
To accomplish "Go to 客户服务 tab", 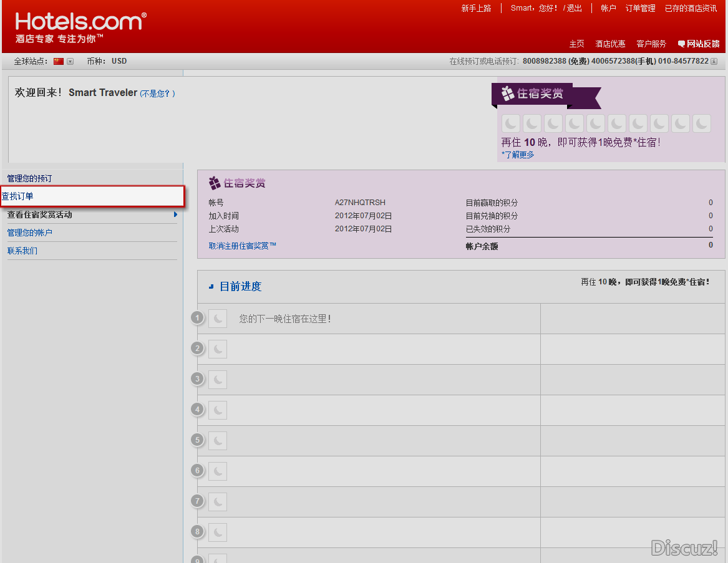I will [x=651, y=44].
